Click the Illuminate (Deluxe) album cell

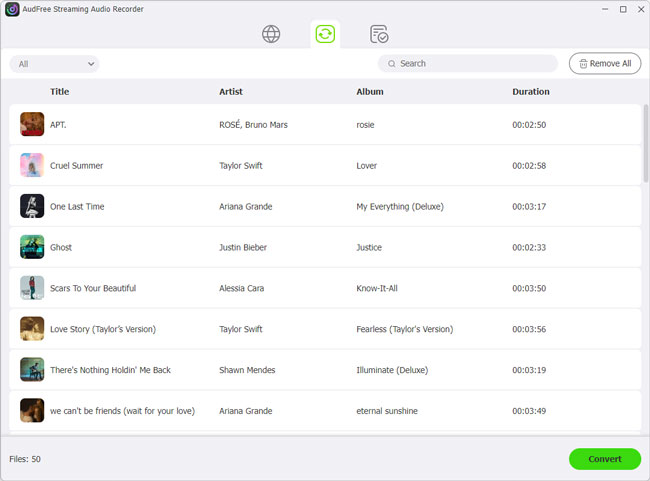pyautogui.click(x=392, y=370)
